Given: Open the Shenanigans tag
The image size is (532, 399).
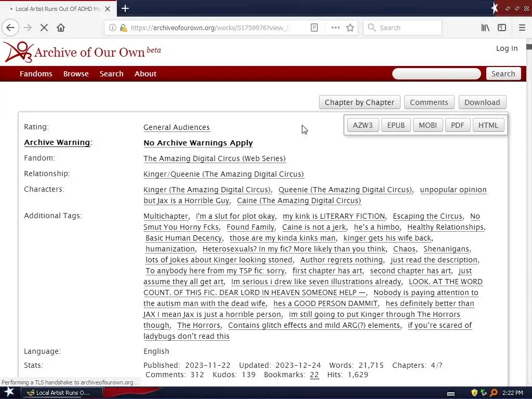Looking at the screenshot, I should click(x=446, y=249).
